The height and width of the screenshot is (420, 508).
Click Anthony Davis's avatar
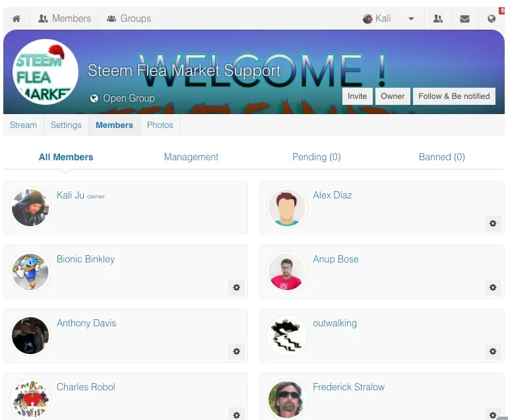click(x=30, y=336)
